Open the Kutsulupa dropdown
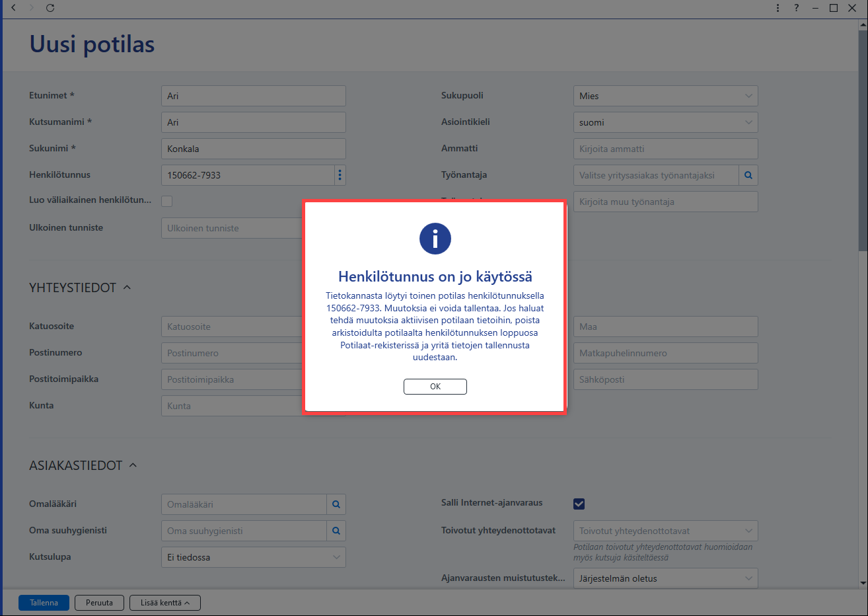868x616 pixels. pyautogui.click(x=254, y=557)
